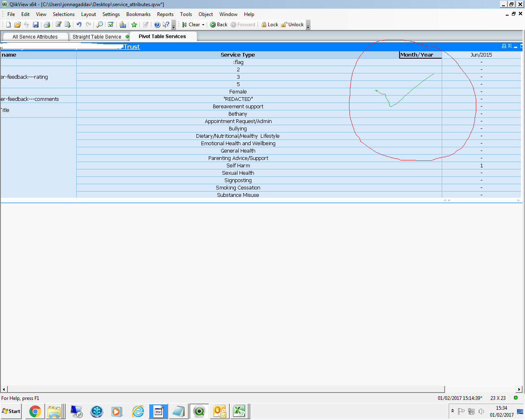Click the Undo layout change icon
Screen dimensions: 525x420
click(x=79, y=25)
